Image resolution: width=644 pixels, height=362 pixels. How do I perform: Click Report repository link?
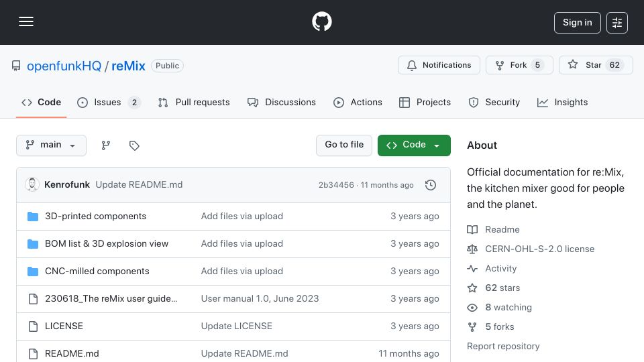click(x=503, y=347)
